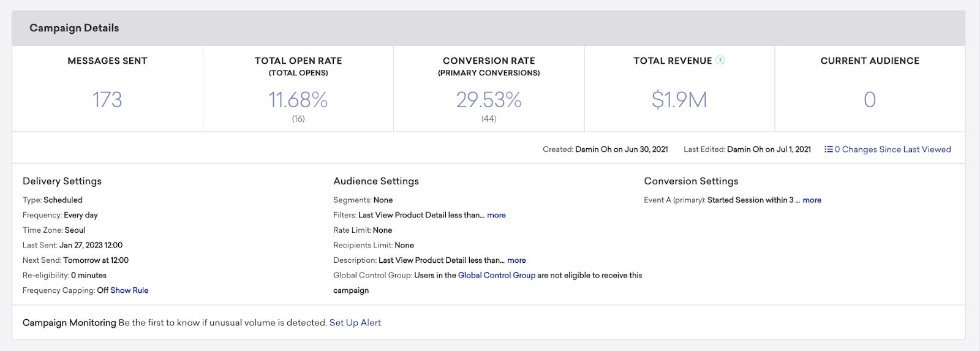
Task: Expand Filters with the more link
Action: pos(496,215)
